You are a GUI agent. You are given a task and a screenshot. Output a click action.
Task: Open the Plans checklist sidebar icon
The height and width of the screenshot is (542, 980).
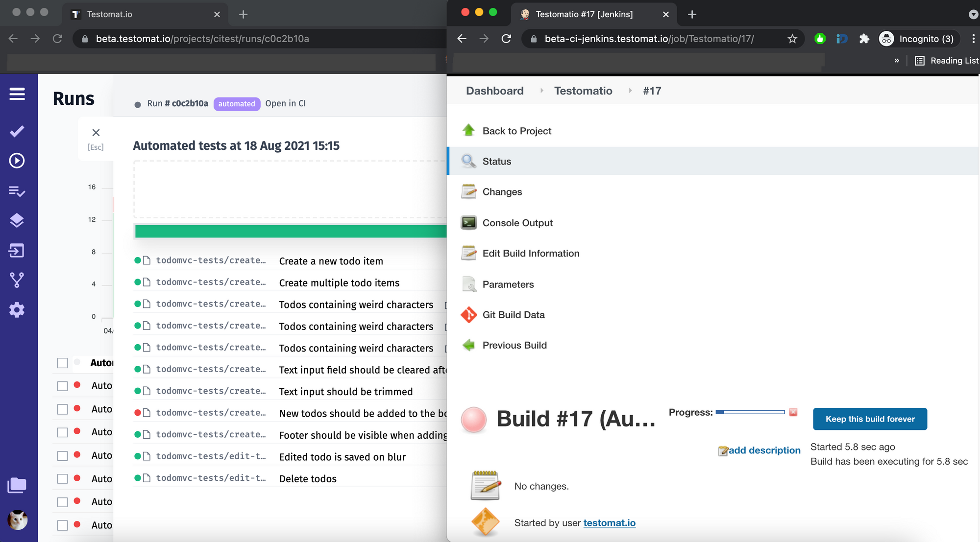(17, 191)
